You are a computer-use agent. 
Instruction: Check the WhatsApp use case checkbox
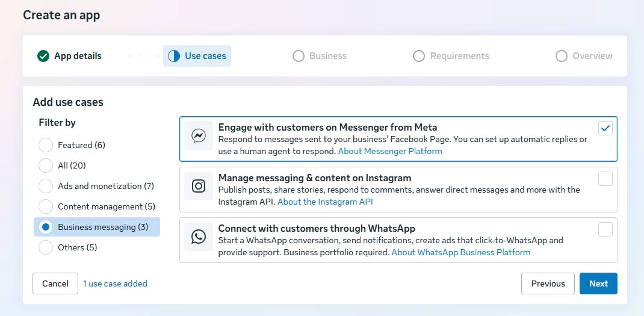[x=605, y=229]
